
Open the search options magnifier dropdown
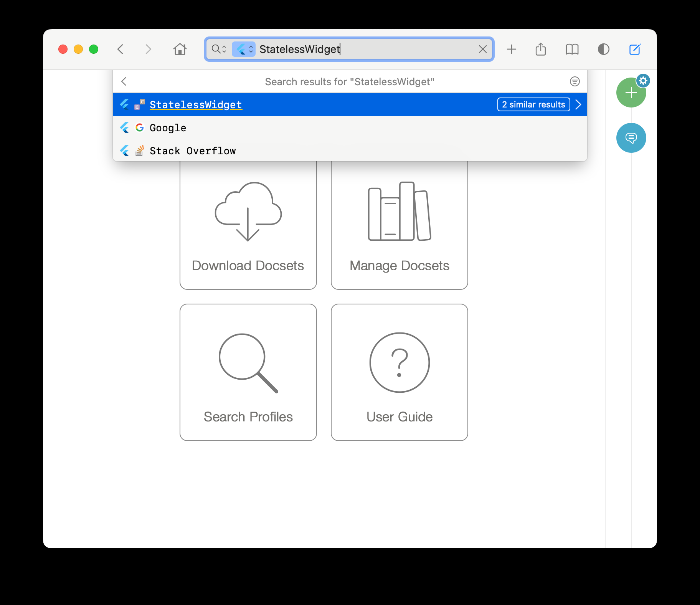[x=219, y=49]
